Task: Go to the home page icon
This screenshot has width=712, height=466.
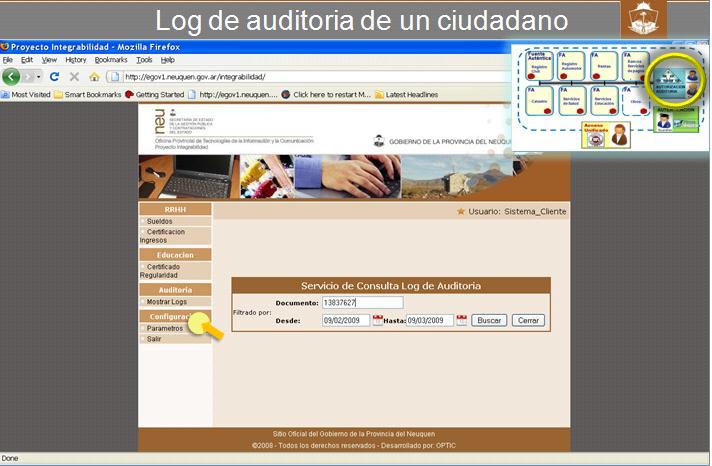Action: tap(94, 77)
